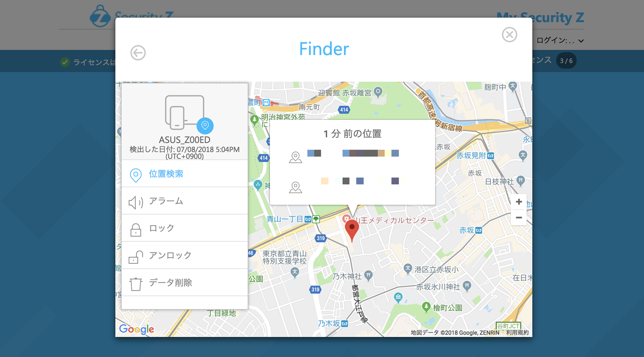Click the Google logo on map
Screen dimensions: 644x357
click(x=137, y=329)
